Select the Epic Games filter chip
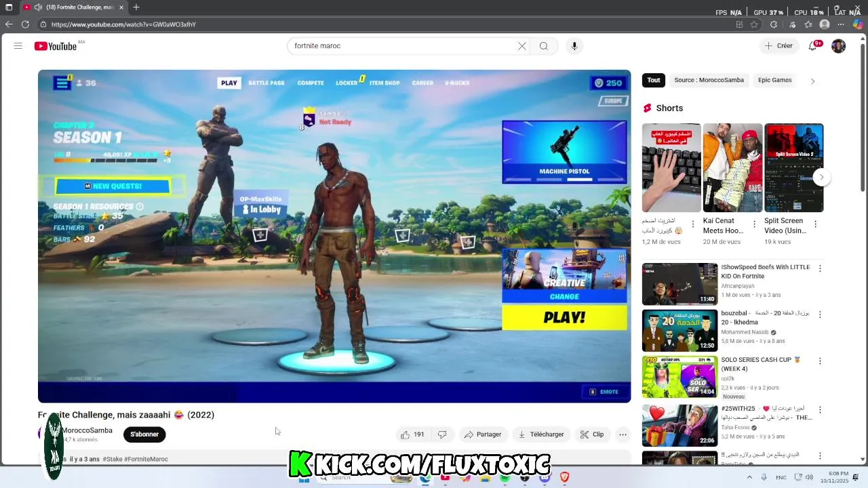This screenshot has width=868, height=488. [x=775, y=80]
